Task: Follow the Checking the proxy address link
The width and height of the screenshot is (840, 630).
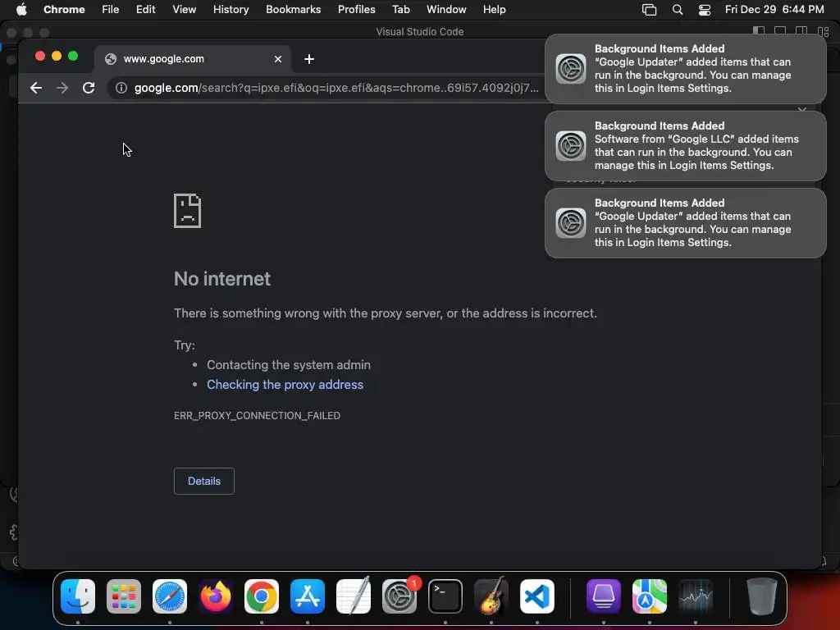Action: 285,385
